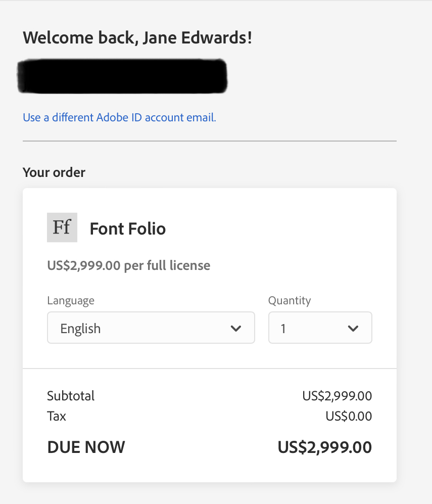Click the Subtotal label
Image resolution: width=432 pixels, height=504 pixels.
tap(71, 396)
